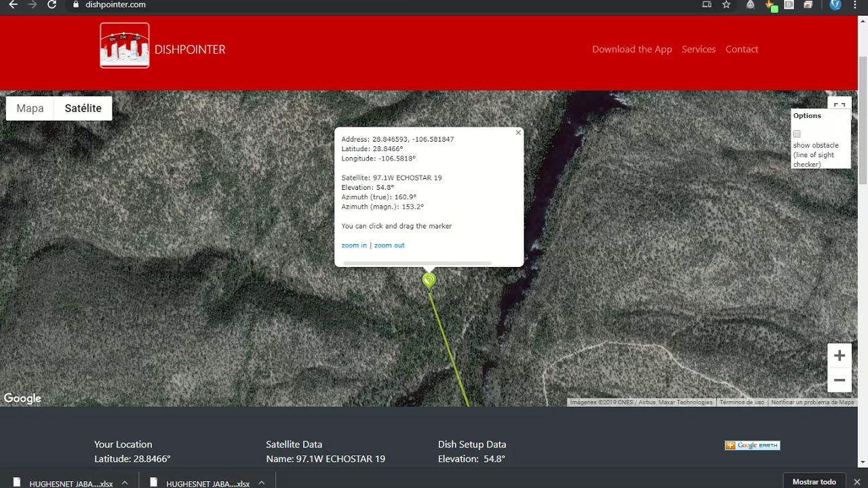Click the page vertical scrollbar thumb

coord(863,120)
